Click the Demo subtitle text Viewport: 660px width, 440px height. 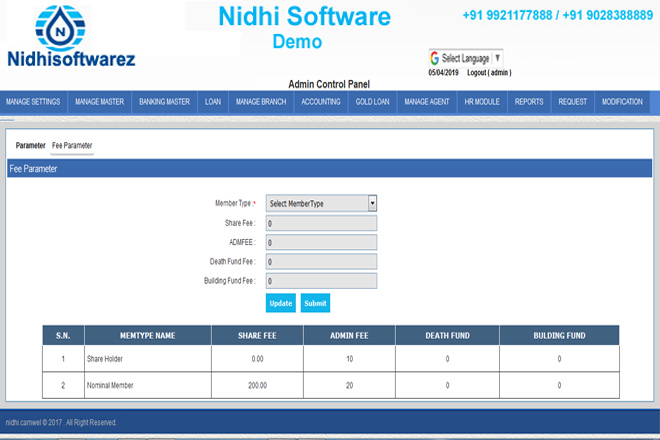pos(297,42)
